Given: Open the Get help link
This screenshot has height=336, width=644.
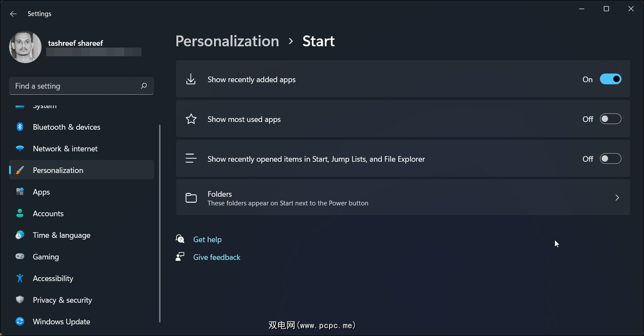Looking at the screenshot, I should point(207,239).
